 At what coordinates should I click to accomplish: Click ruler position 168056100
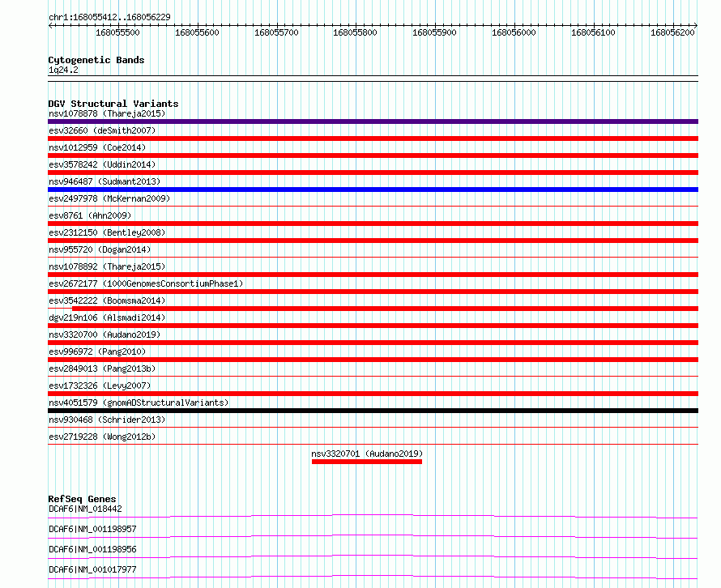click(593, 32)
